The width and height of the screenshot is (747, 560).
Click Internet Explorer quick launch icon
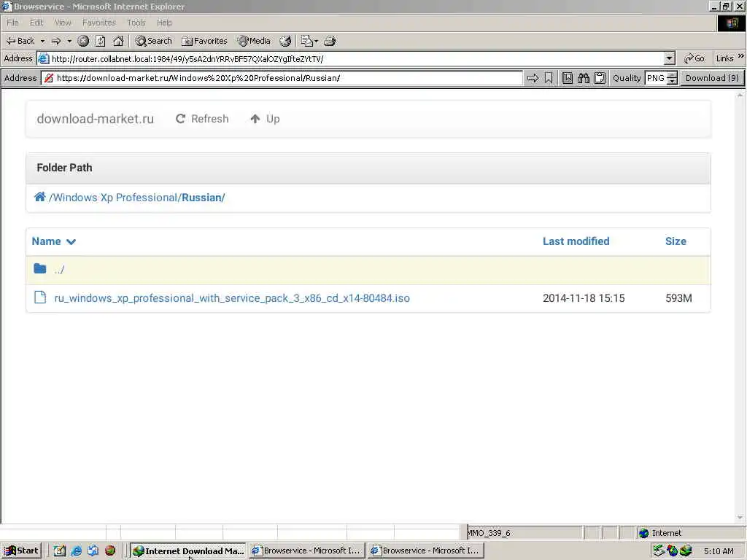click(x=76, y=551)
